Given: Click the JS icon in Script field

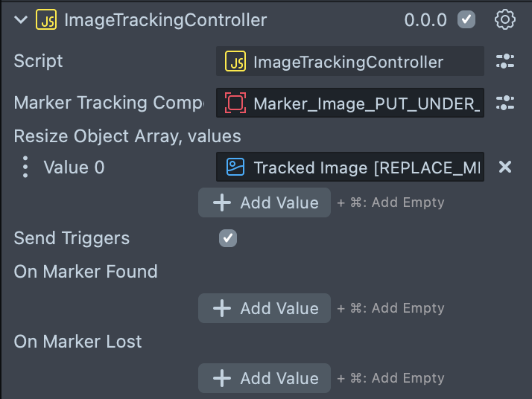Looking at the screenshot, I should [x=235, y=62].
